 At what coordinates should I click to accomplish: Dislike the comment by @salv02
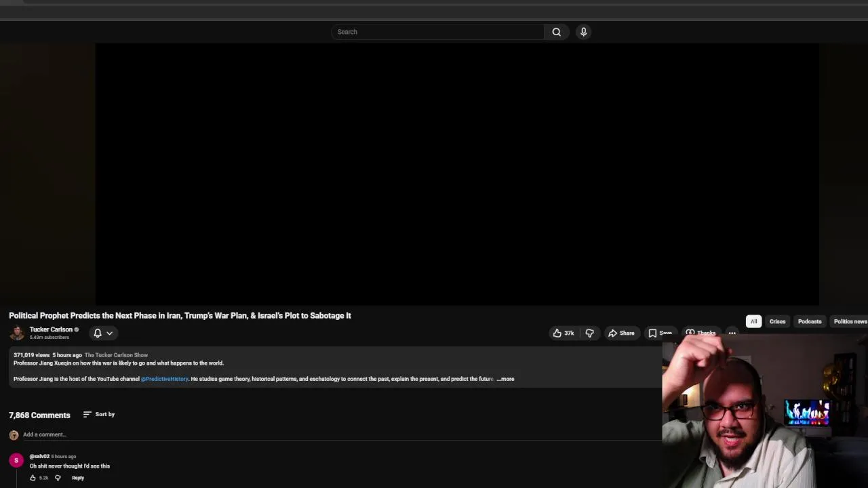tap(58, 478)
